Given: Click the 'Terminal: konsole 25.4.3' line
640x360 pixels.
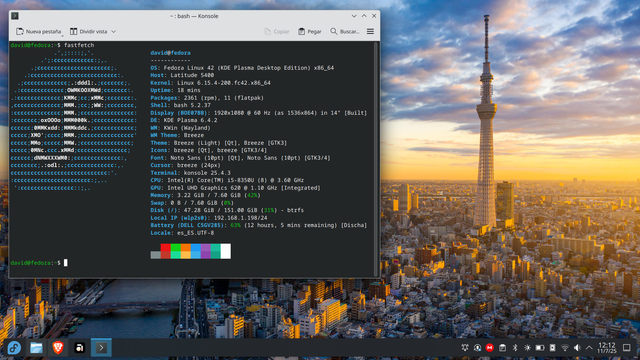Looking at the screenshot, I should pos(190,173).
